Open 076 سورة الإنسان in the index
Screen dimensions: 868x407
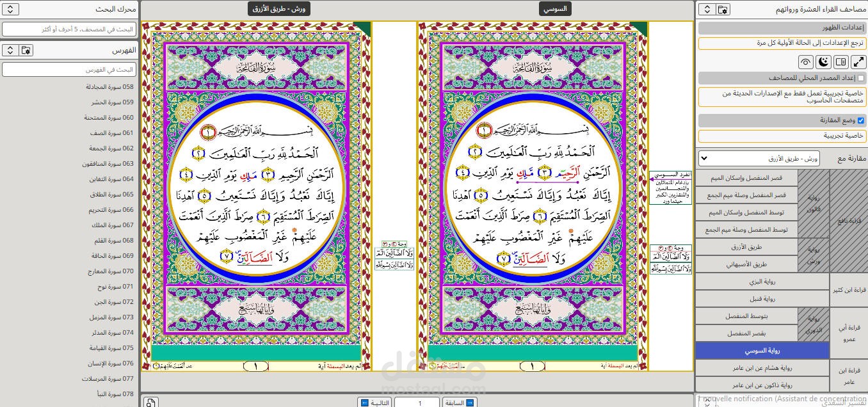click(x=111, y=363)
